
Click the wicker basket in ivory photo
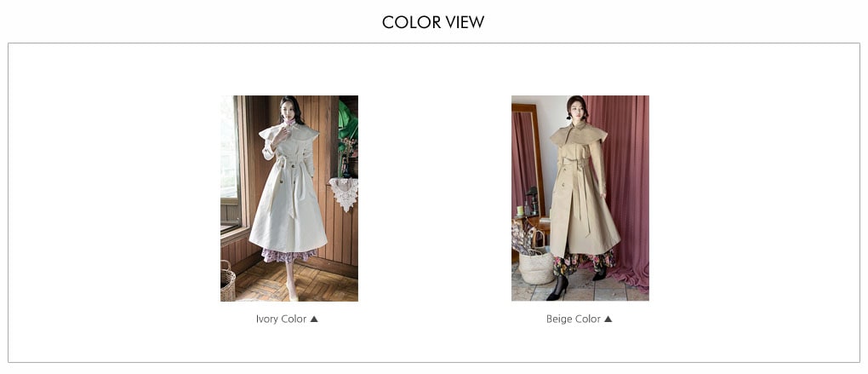[x=227, y=281]
